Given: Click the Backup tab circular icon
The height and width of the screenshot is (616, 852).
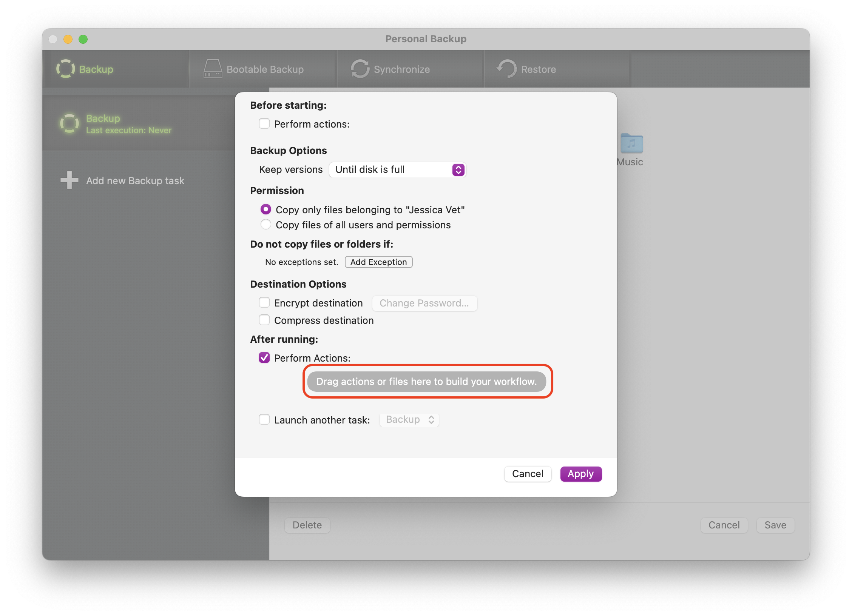Looking at the screenshot, I should pos(65,69).
